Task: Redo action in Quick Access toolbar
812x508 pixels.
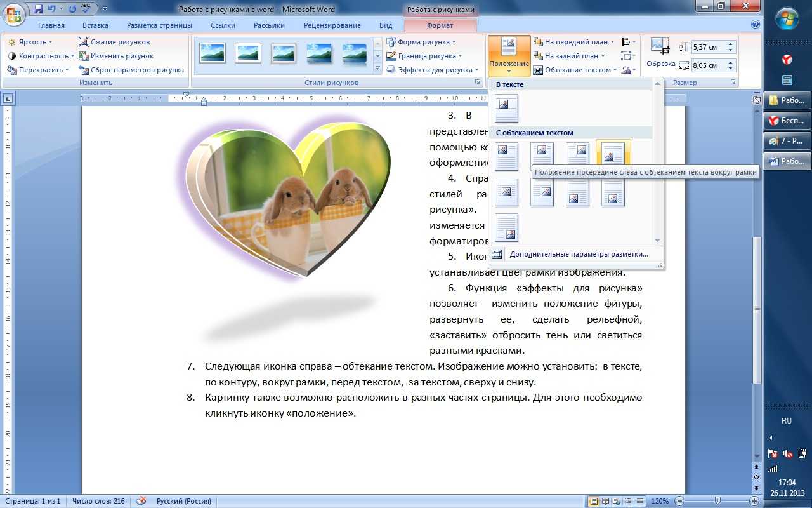Action: tap(72, 9)
